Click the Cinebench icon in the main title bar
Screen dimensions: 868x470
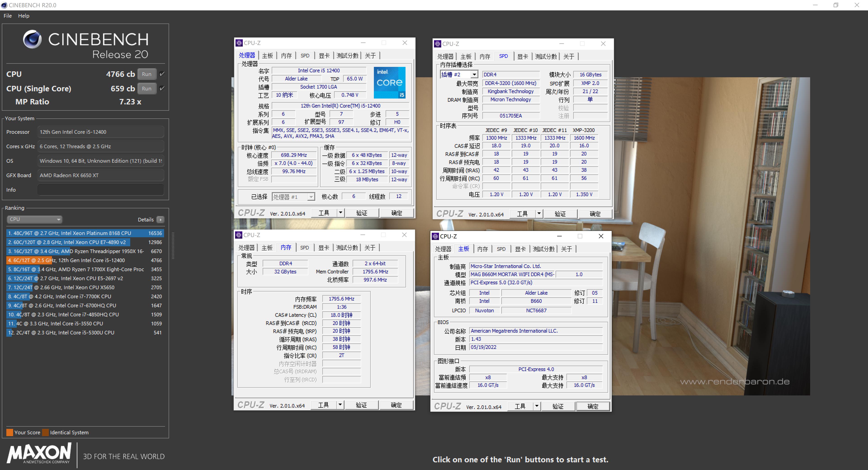(4, 5)
